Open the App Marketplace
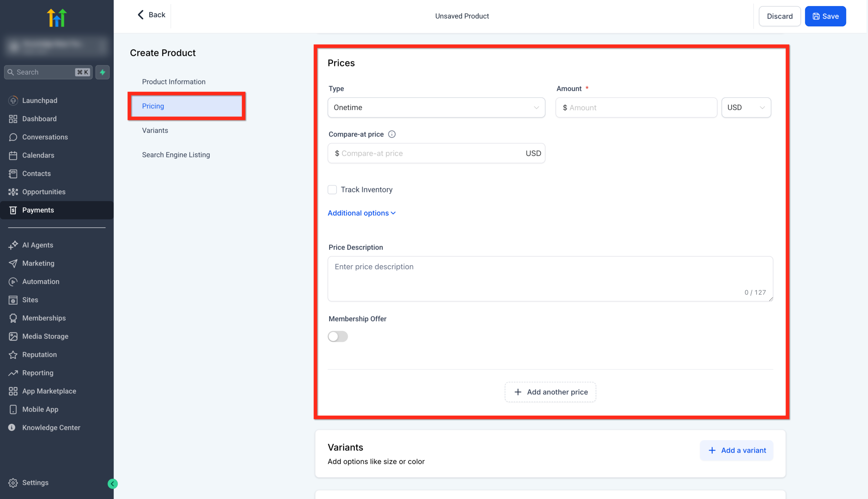The image size is (868, 499). pos(49,391)
